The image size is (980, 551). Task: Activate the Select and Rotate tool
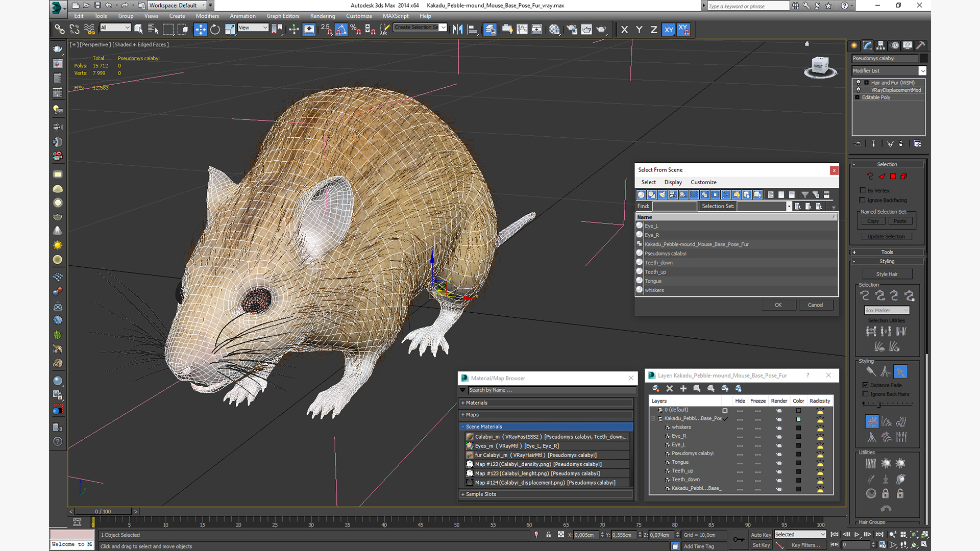[215, 30]
